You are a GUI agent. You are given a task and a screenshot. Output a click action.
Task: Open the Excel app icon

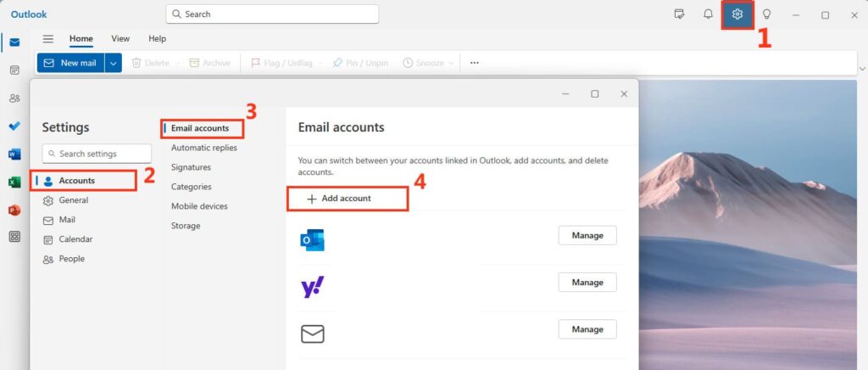pyautogui.click(x=14, y=182)
